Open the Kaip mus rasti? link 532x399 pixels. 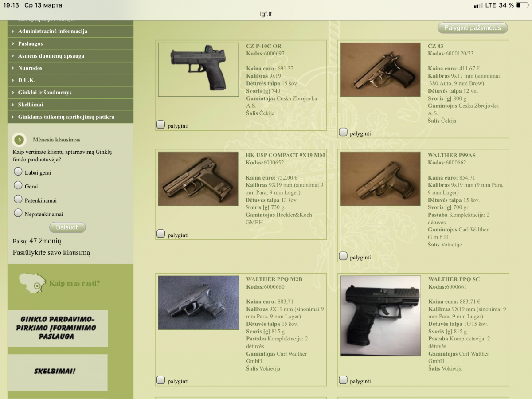coord(74,283)
